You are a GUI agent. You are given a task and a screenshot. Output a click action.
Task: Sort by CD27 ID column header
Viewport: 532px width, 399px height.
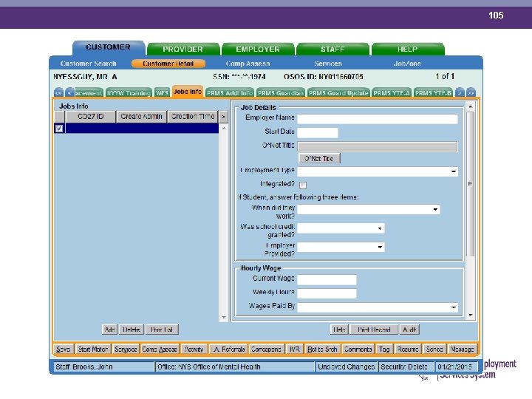(x=91, y=117)
